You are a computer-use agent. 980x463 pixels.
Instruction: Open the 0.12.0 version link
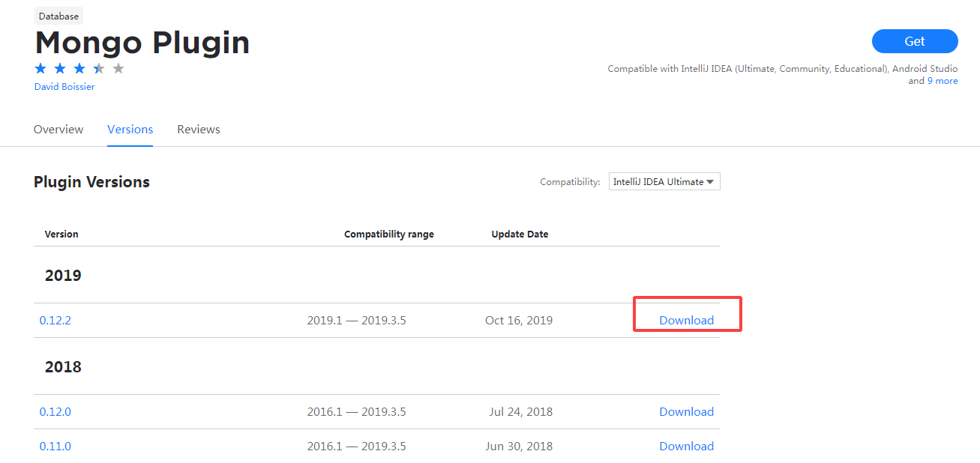[x=55, y=411]
